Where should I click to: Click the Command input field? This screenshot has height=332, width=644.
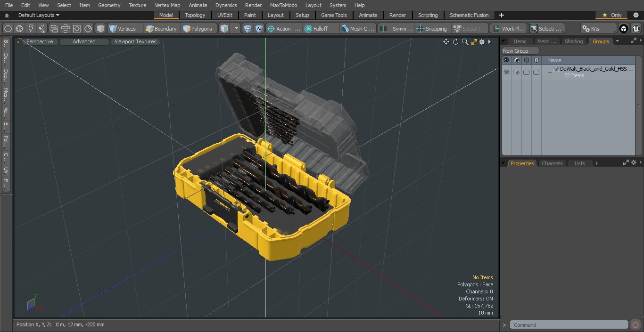click(x=569, y=325)
